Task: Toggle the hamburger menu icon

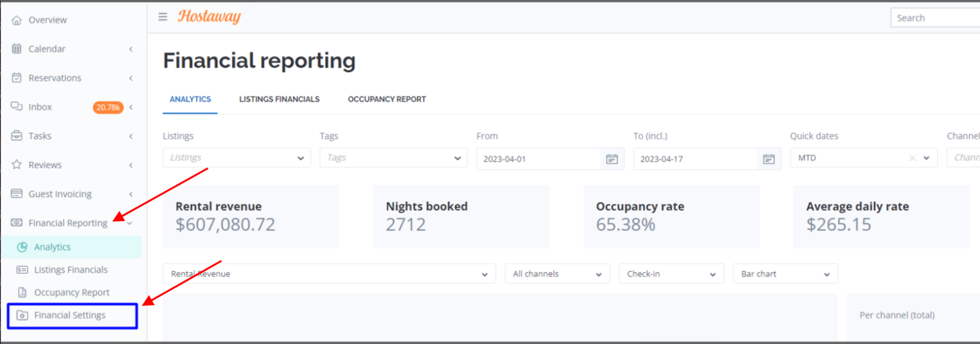Action: tap(163, 17)
